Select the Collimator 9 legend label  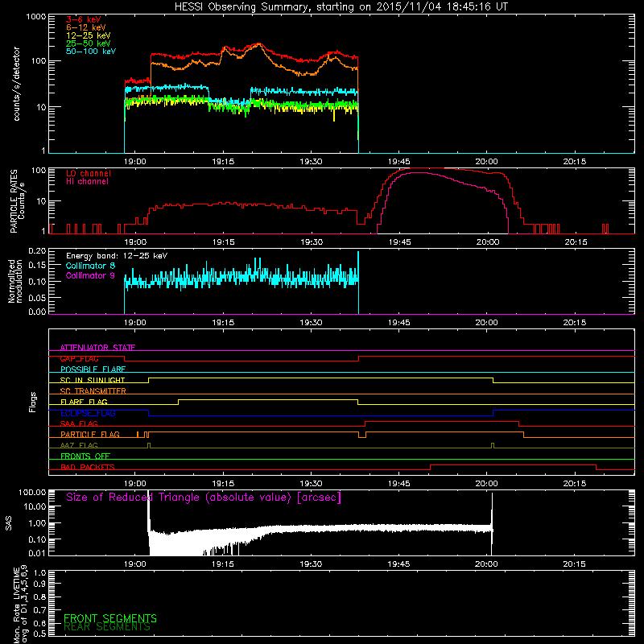[90, 275]
